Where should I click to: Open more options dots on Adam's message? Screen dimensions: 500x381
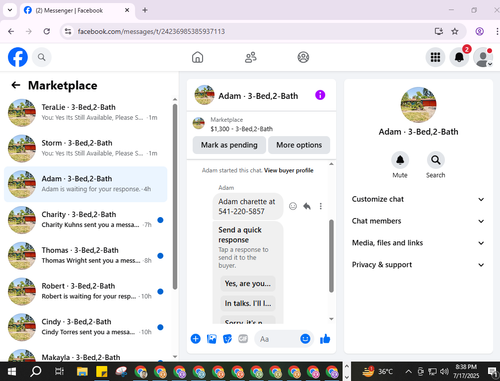321,206
